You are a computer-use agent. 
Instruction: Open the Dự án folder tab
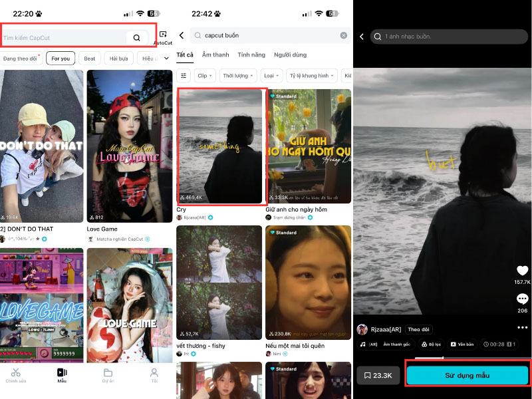108,376
